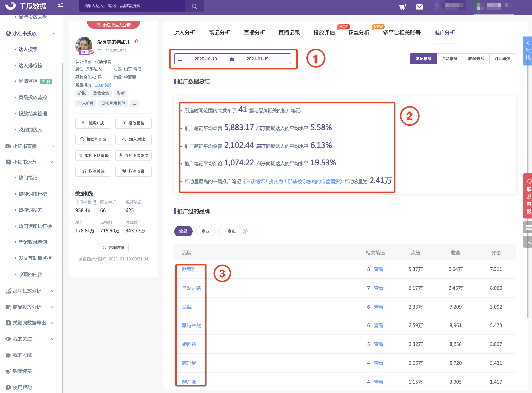
Task: Collapse sidebar with the menu fold icon
Action: click(x=60, y=6)
